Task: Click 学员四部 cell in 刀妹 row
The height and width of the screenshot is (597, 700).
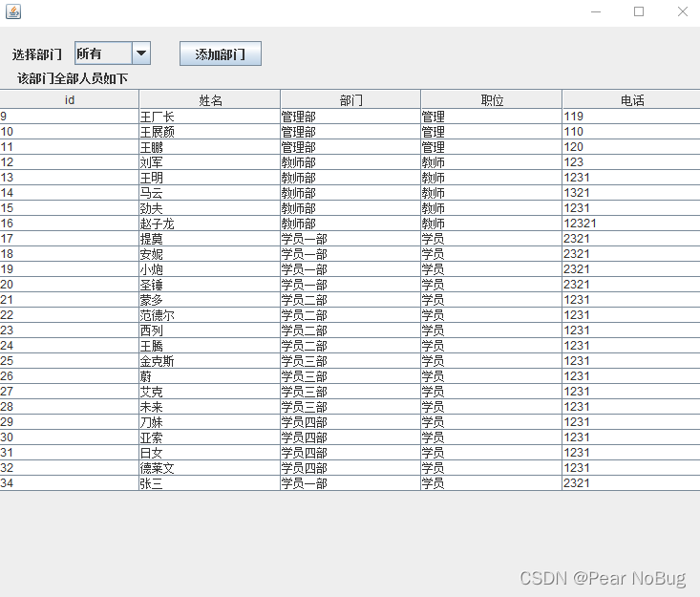Action: [x=350, y=422]
